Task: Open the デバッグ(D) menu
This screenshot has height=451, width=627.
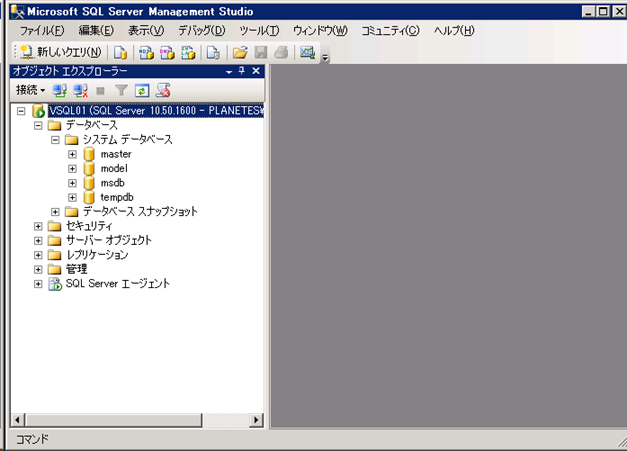Action: point(202,30)
